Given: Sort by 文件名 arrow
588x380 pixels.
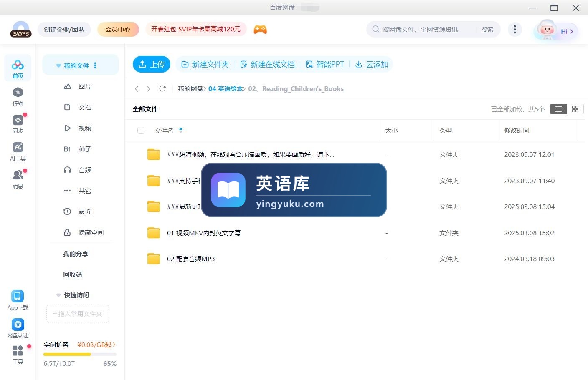Looking at the screenshot, I should point(181,130).
